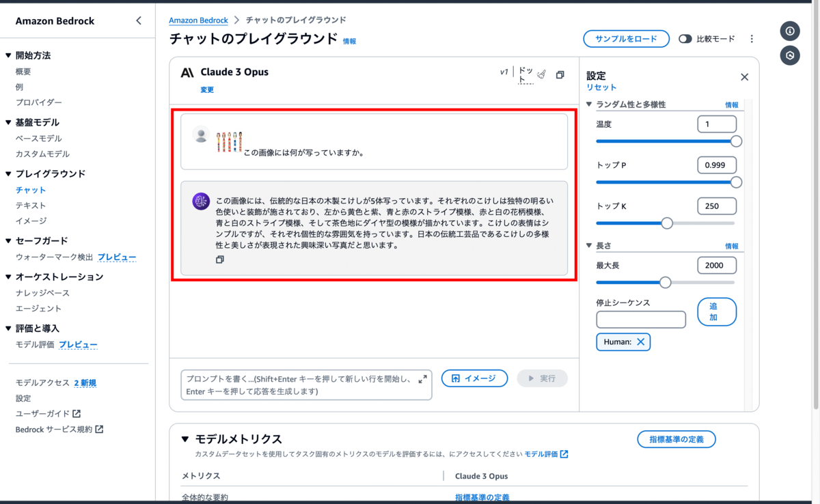820x504 pixels.
Task: Click the 温度 slider handle
Action: point(736,141)
